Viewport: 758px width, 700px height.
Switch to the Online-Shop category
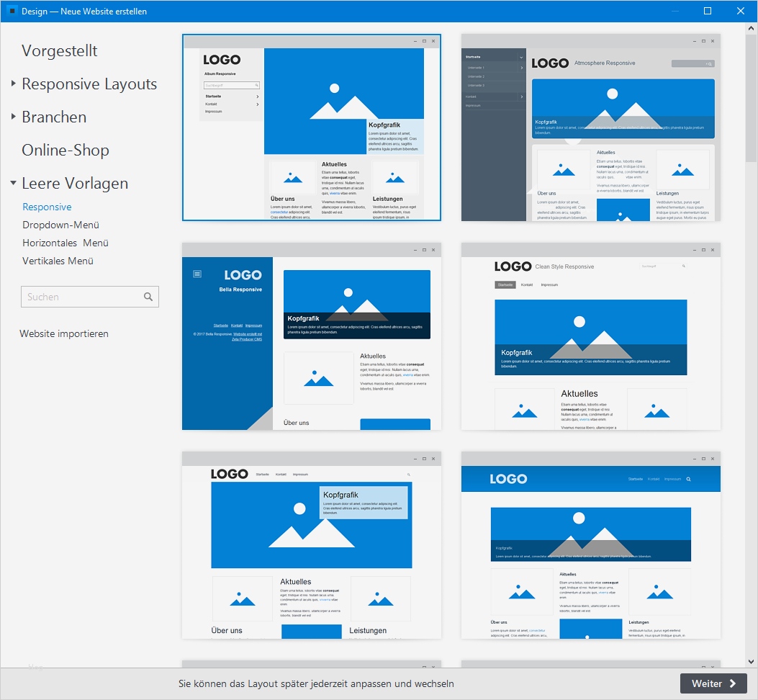65,150
